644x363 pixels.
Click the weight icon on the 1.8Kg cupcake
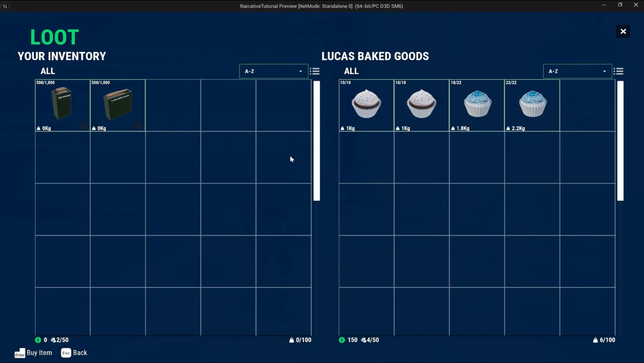click(x=453, y=128)
